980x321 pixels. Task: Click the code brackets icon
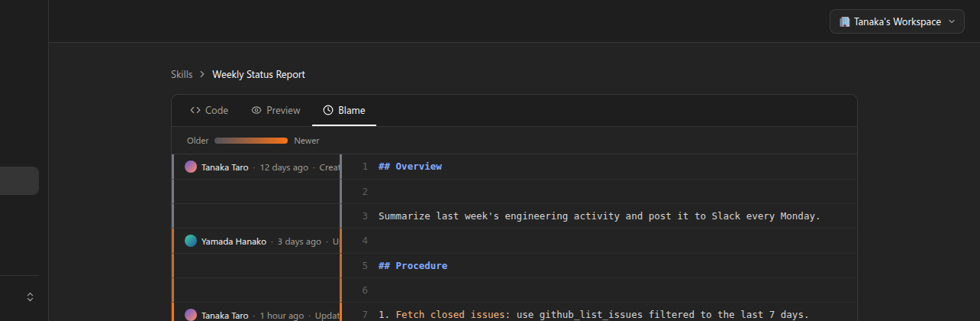click(195, 110)
